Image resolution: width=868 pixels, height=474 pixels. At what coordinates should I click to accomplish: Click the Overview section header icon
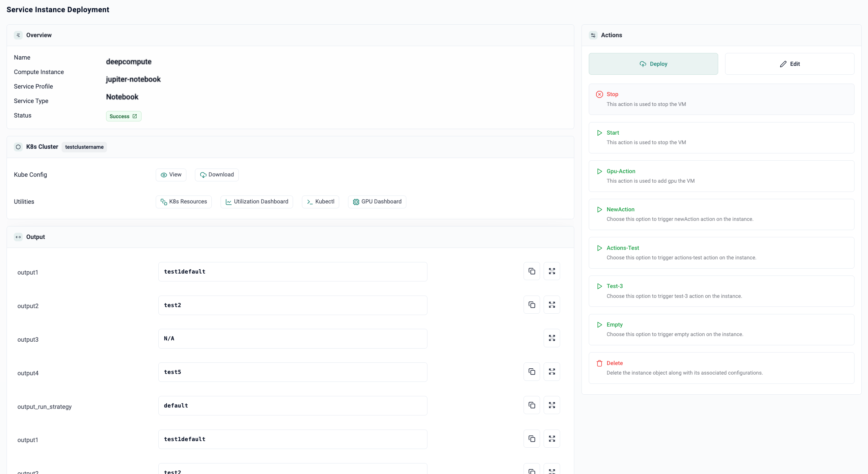pyautogui.click(x=18, y=35)
